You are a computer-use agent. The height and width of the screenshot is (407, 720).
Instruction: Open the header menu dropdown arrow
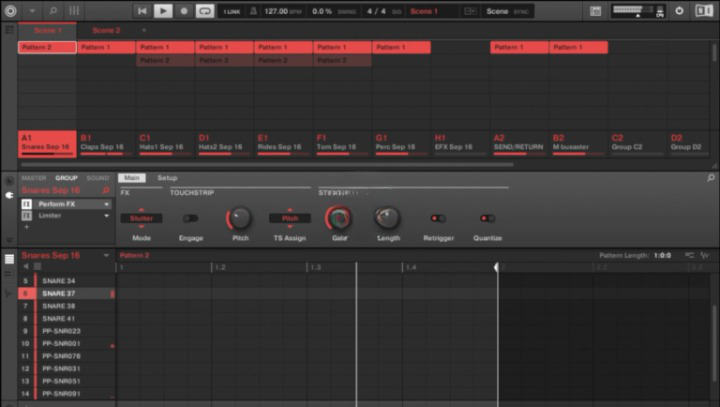click(x=32, y=11)
